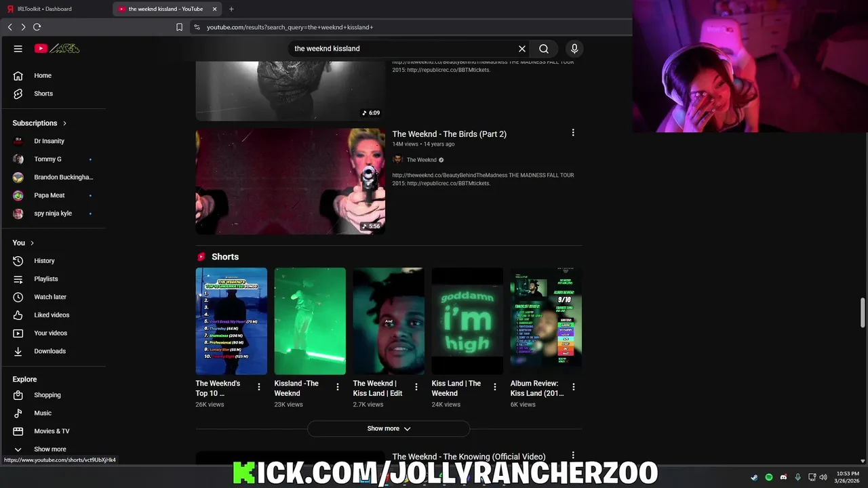Go forward in browser history
Image resolution: width=868 pixels, height=488 pixels.
tap(23, 27)
